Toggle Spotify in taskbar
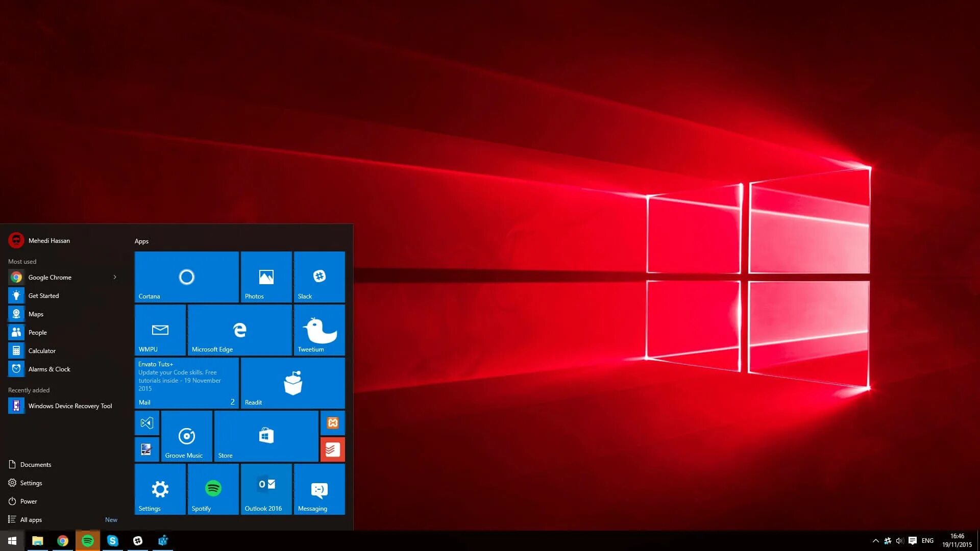980x551 pixels. (87, 540)
